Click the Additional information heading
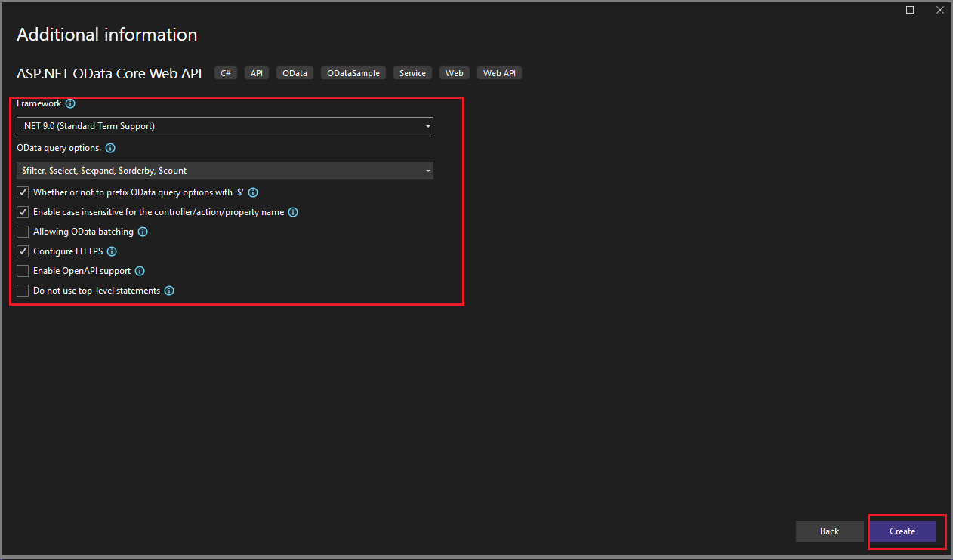Screen dimensions: 953x560 point(107,35)
